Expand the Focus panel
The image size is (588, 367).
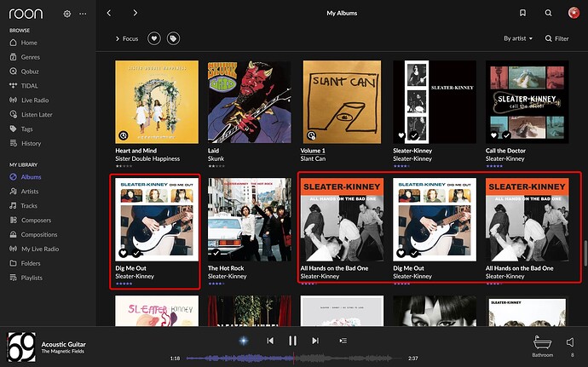coord(127,38)
